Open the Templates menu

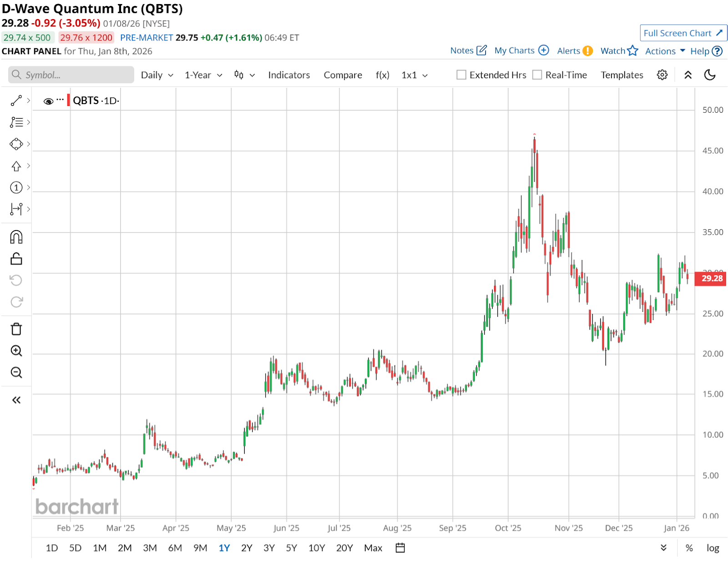622,75
